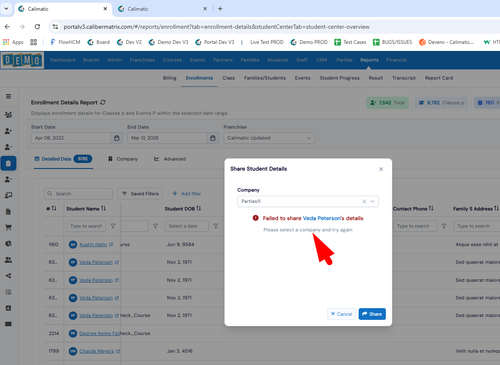This screenshot has width=500, height=365.
Task: Switch to the Transcript tab
Action: point(404,78)
